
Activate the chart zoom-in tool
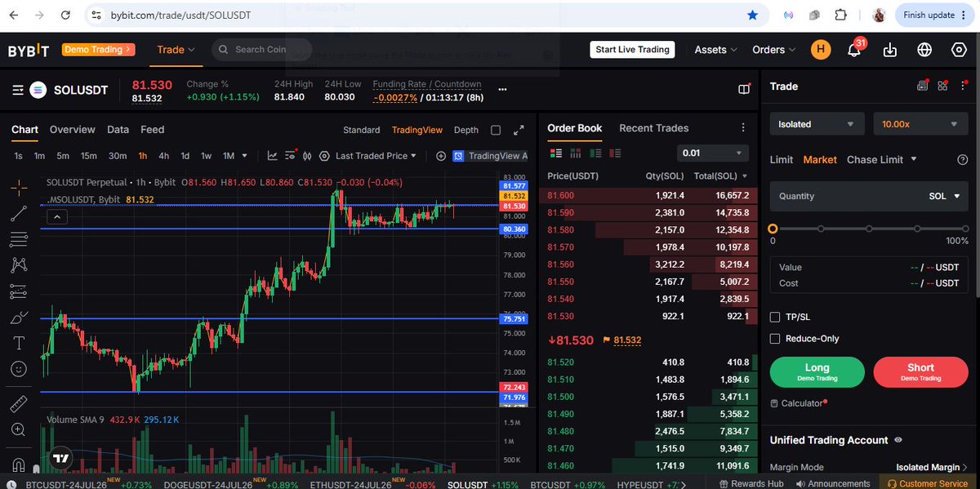(x=19, y=429)
